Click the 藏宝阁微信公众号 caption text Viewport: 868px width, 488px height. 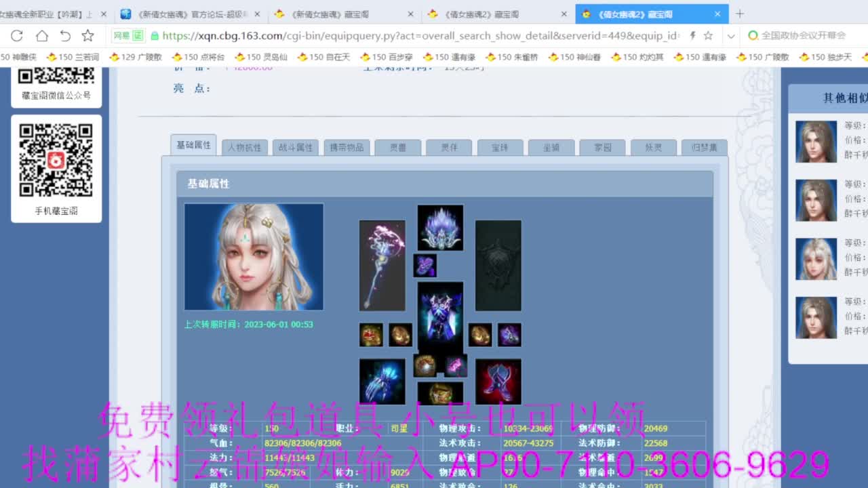pyautogui.click(x=56, y=96)
